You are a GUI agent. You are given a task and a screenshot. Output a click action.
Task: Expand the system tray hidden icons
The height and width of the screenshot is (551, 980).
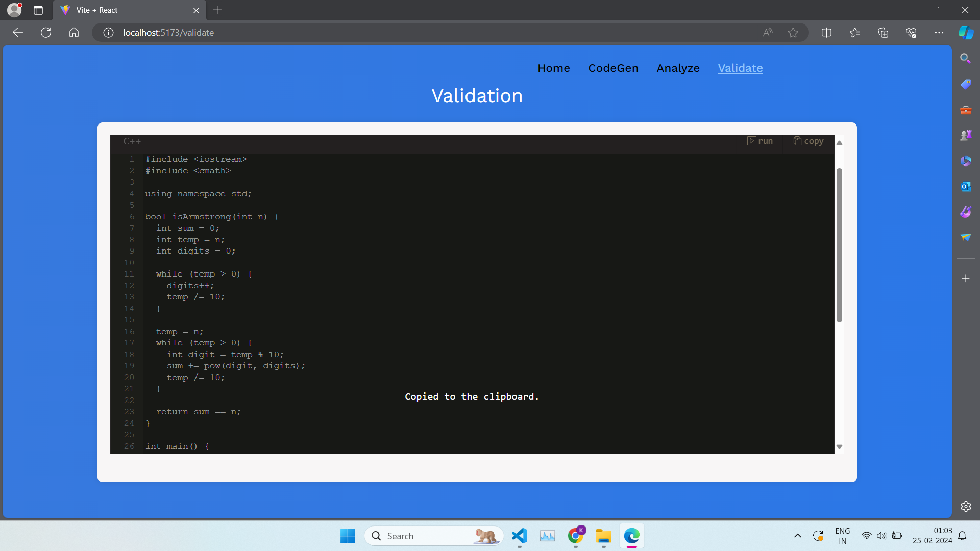click(x=797, y=536)
